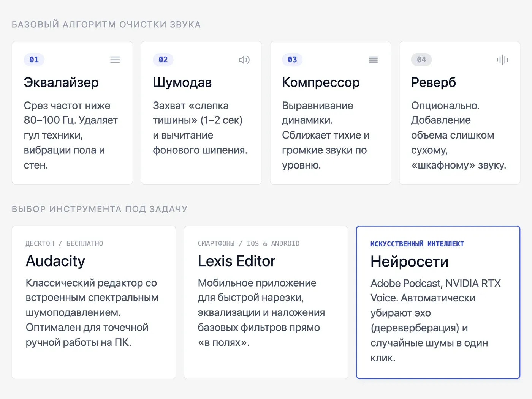Open the «Audacity» card title

pyautogui.click(x=55, y=261)
